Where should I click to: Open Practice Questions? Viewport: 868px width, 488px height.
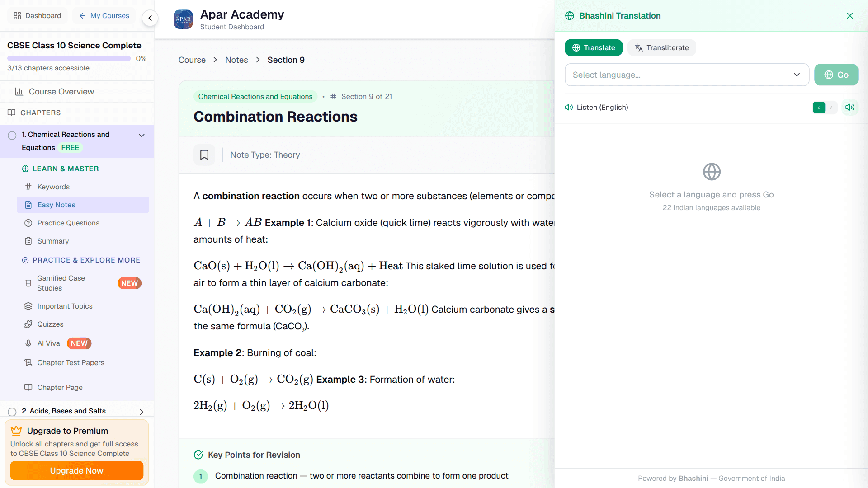[x=83, y=223]
